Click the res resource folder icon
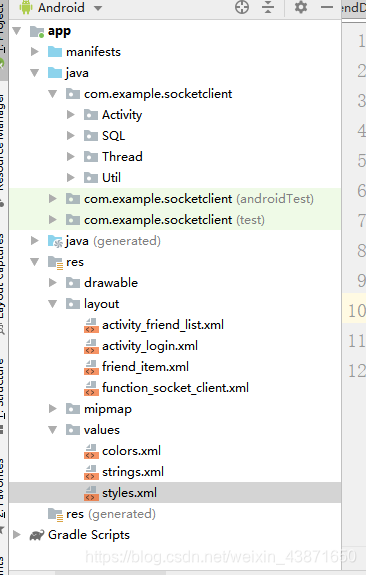Viewport: 366px width, 575px height. [55, 262]
